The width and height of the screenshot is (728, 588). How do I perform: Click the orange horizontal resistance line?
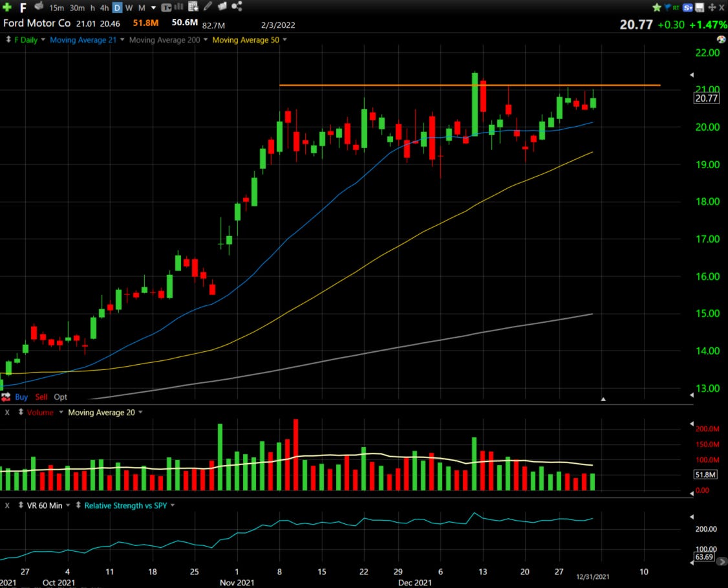(x=469, y=85)
